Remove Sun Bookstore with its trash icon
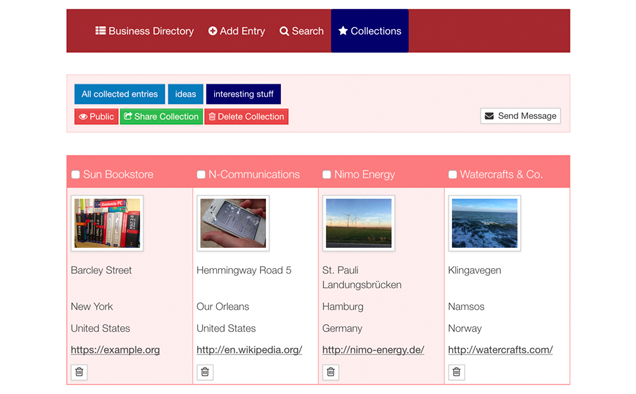 click(80, 372)
